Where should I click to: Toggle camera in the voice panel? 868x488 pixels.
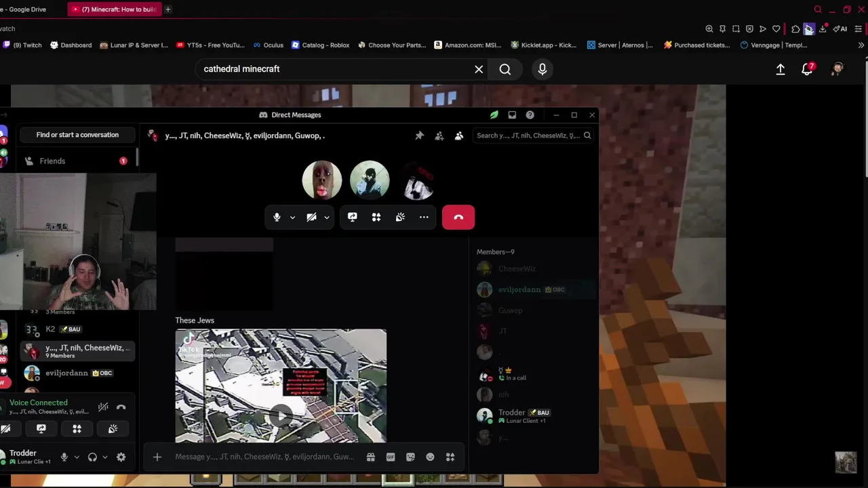6,428
